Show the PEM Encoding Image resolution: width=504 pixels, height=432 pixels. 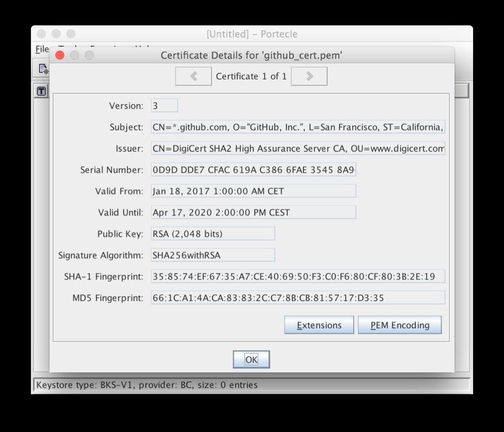tap(400, 325)
